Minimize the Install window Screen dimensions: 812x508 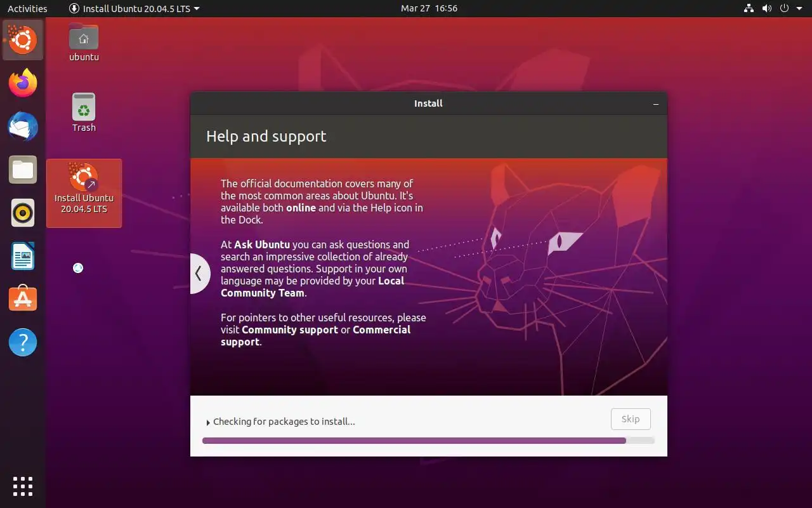pos(656,104)
